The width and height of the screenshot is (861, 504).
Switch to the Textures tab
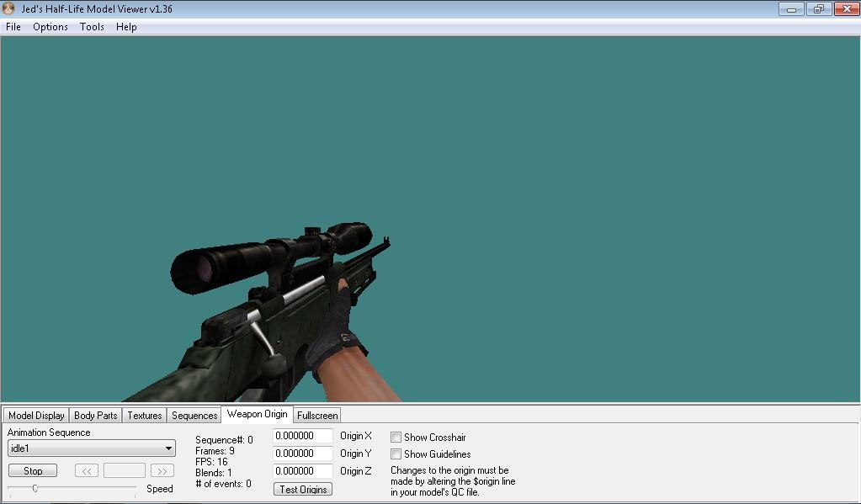click(144, 415)
